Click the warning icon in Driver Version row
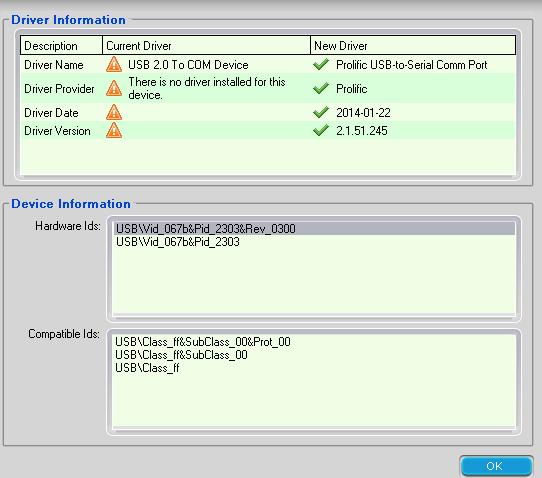This screenshot has width=542, height=478. pyautogui.click(x=114, y=131)
